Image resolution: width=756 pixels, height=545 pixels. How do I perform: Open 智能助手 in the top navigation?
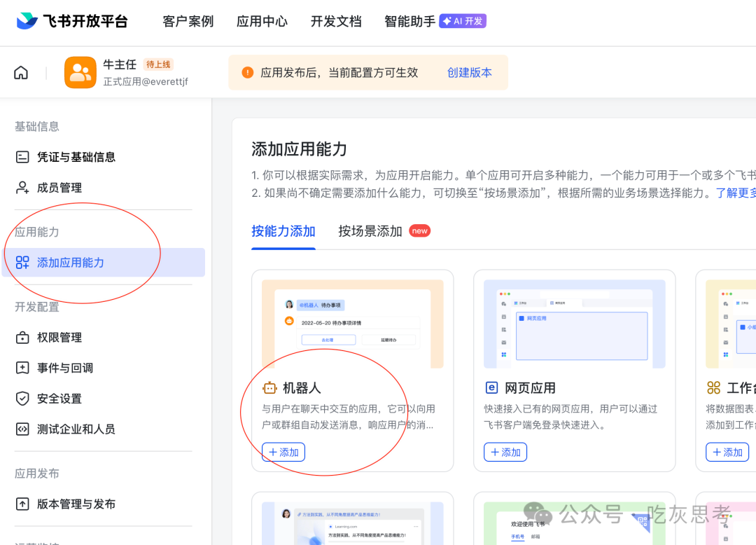tap(409, 21)
